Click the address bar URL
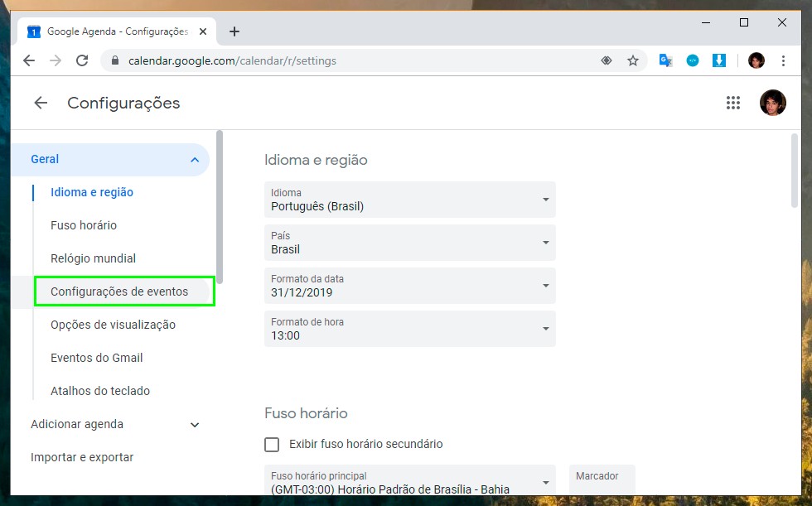The width and height of the screenshot is (812, 506). click(x=232, y=60)
